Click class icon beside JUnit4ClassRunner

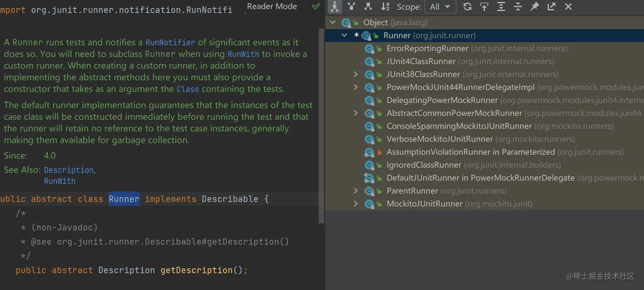pos(369,61)
